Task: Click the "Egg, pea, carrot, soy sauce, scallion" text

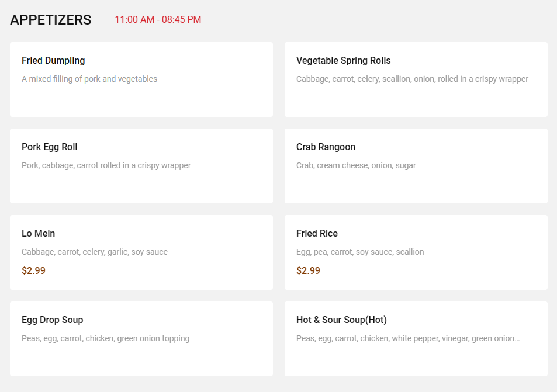Action: [360, 252]
